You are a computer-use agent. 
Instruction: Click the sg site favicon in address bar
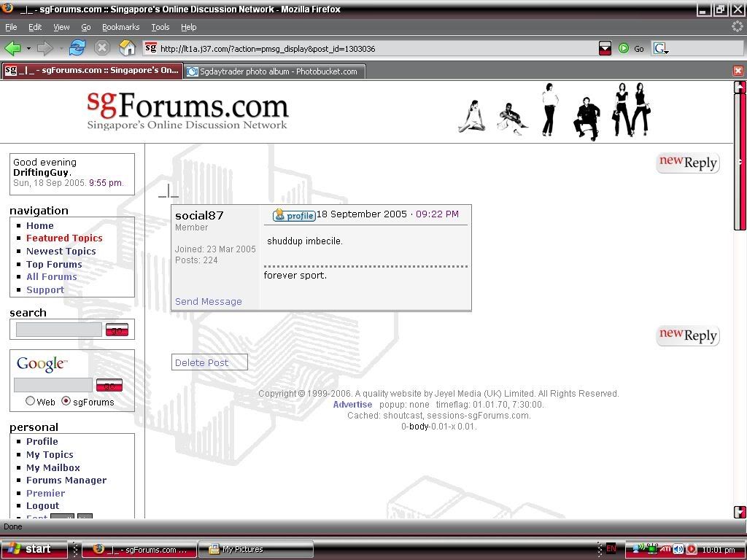click(150, 48)
